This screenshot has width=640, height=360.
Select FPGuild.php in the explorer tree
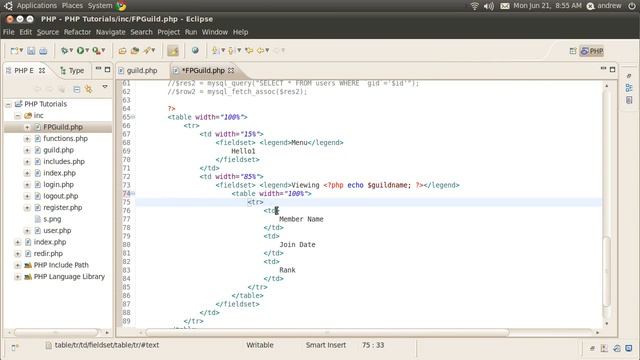tap(62, 127)
